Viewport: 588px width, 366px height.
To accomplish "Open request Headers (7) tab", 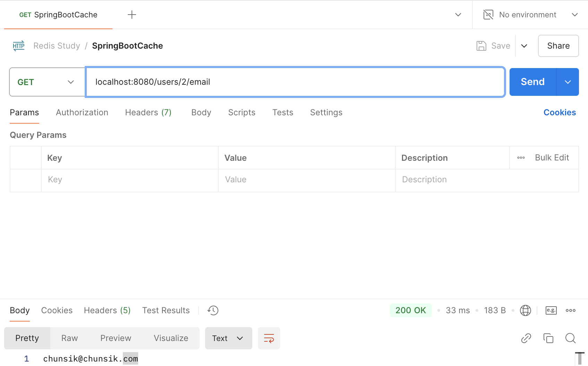I will click(148, 113).
